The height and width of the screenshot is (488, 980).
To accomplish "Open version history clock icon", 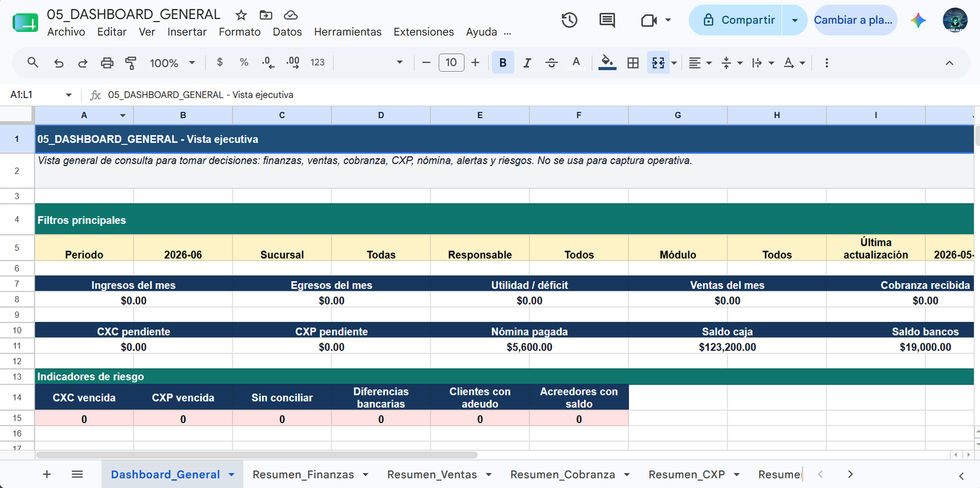I will [570, 20].
